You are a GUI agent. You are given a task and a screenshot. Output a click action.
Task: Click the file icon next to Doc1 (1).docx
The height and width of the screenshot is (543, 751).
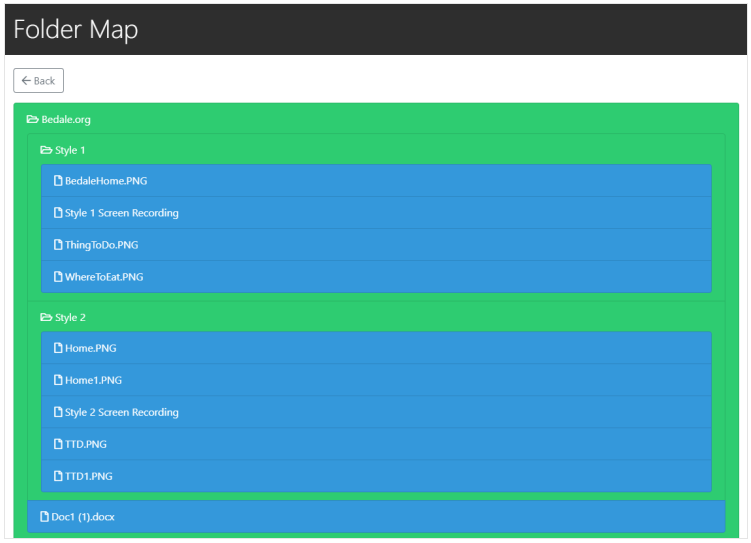click(45, 517)
